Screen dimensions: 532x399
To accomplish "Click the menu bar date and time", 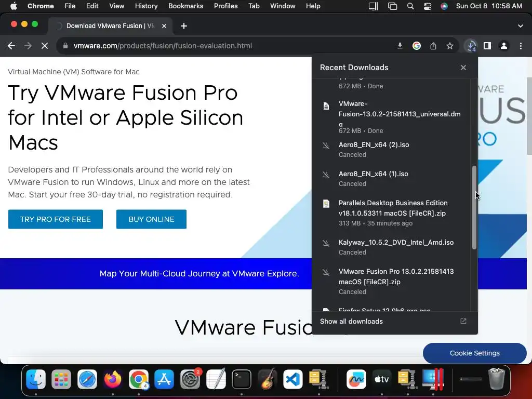I will pos(489,6).
